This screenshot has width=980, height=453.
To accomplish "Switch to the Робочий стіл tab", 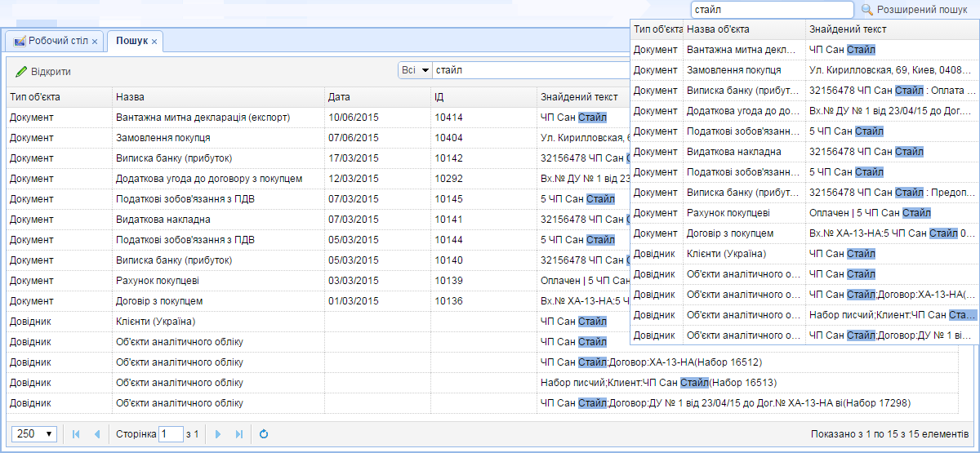I will click(56, 40).
